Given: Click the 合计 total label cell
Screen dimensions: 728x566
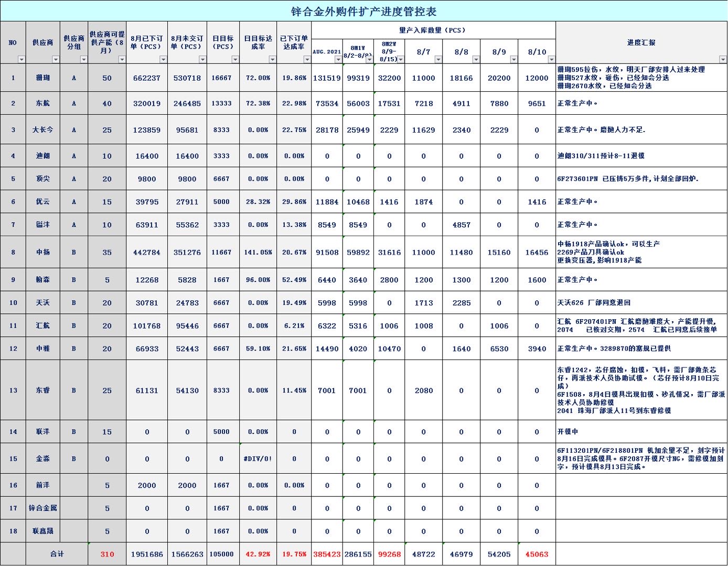Looking at the screenshot, I should tap(57, 554).
